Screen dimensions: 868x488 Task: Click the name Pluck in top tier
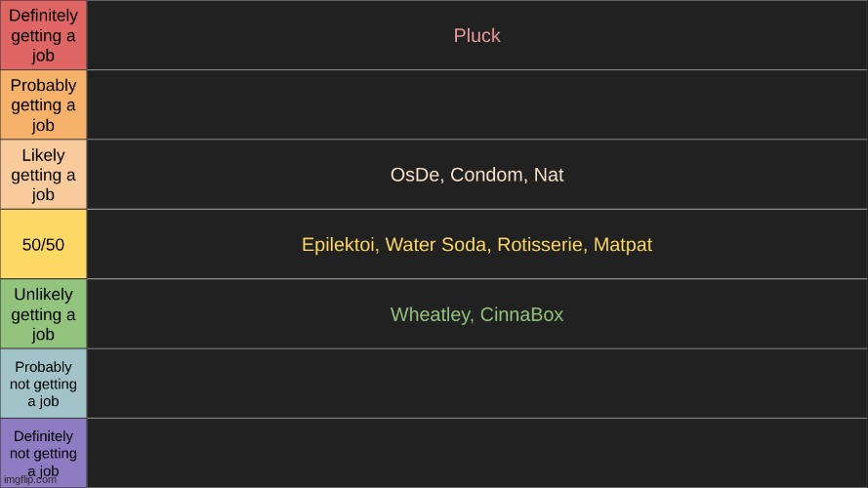[476, 35]
